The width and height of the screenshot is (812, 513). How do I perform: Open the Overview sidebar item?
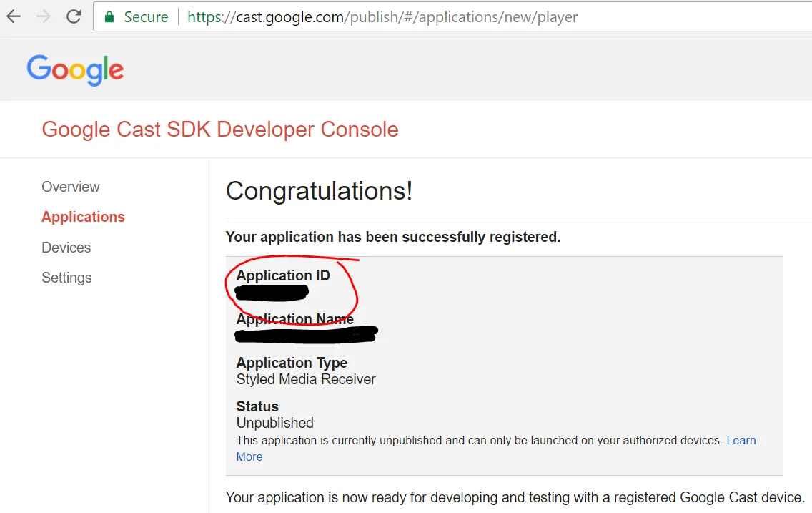coord(71,187)
